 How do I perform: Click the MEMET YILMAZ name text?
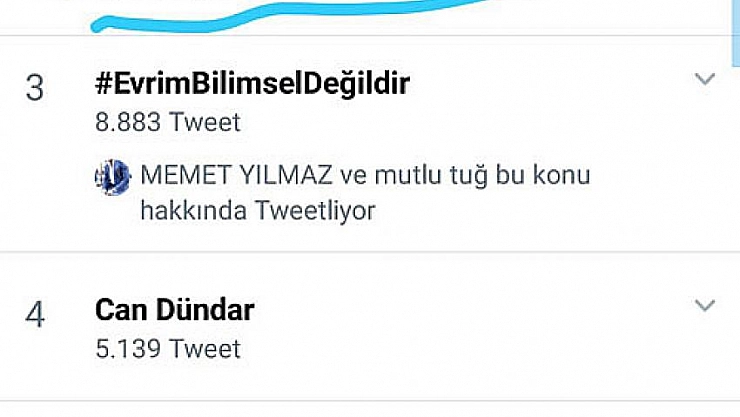pyautogui.click(x=236, y=175)
